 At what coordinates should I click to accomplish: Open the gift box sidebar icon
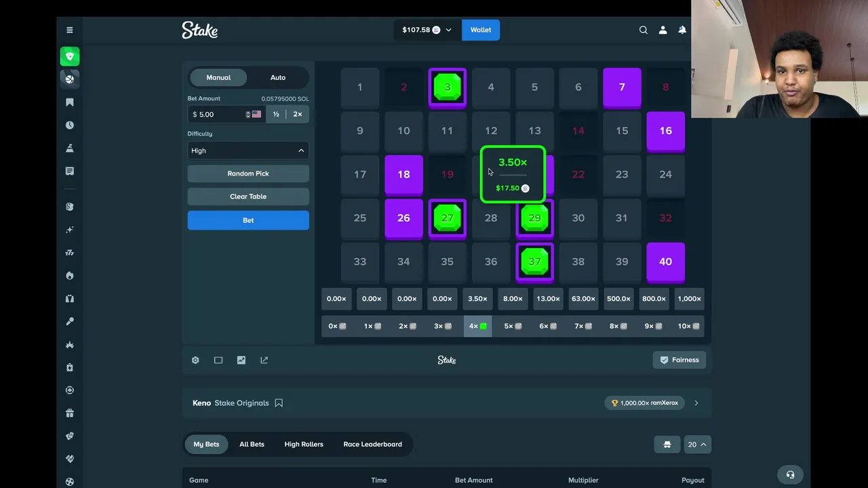[69, 413]
